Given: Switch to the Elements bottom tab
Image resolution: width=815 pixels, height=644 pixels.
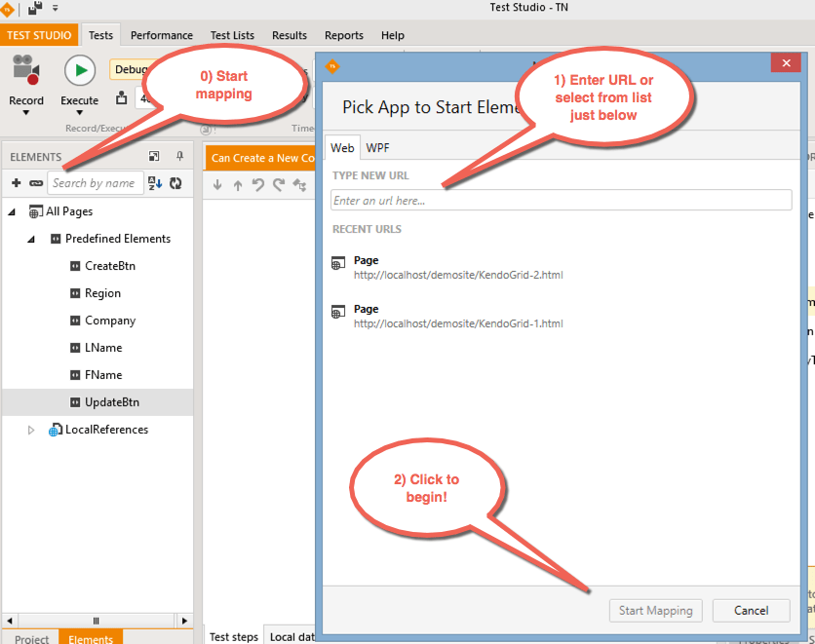Looking at the screenshot, I should tap(91, 638).
